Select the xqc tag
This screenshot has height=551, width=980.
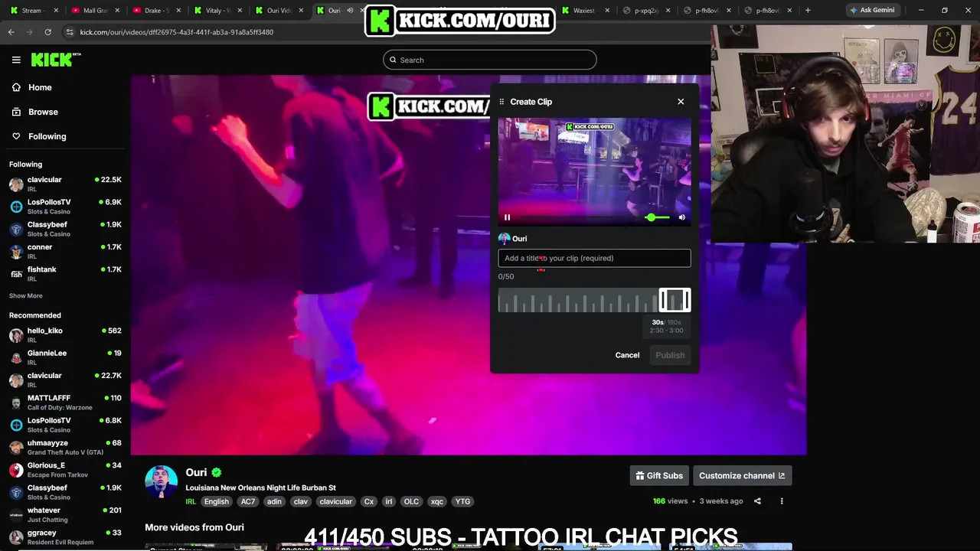(x=437, y=501)
